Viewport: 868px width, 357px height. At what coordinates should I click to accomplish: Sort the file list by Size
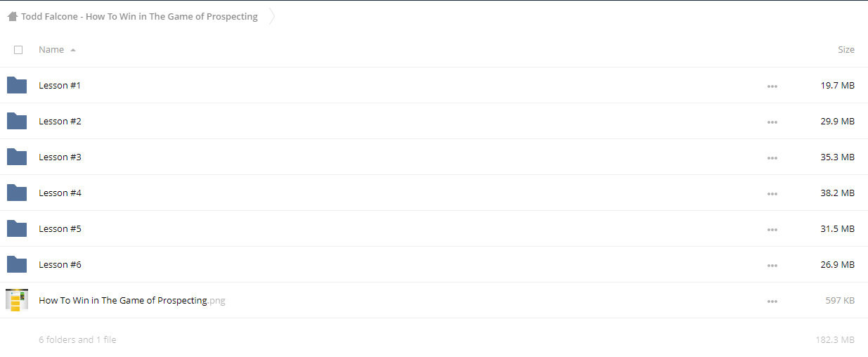point(846,50)
